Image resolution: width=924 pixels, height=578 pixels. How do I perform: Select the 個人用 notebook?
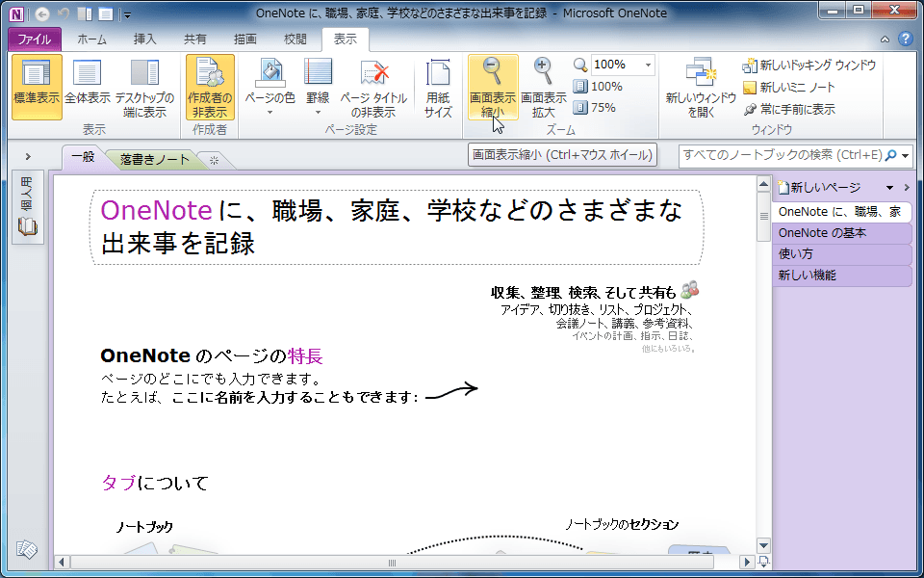(x=27, y=208)
